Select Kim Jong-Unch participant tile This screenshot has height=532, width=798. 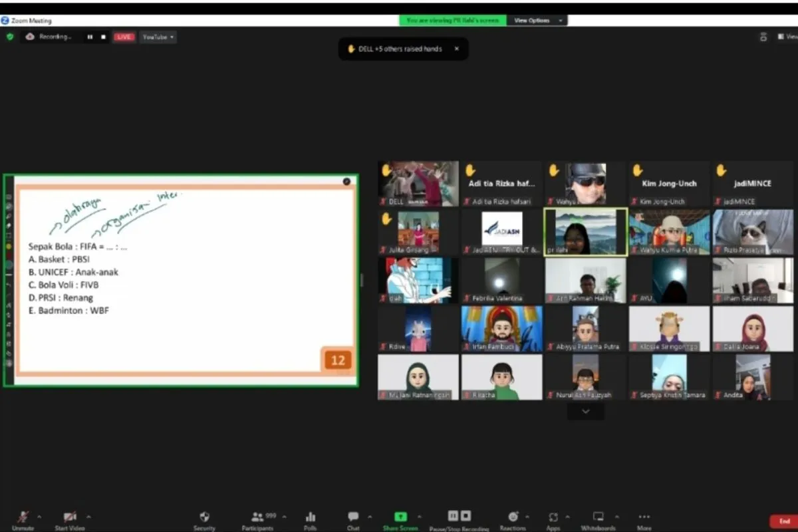(668, 184)
